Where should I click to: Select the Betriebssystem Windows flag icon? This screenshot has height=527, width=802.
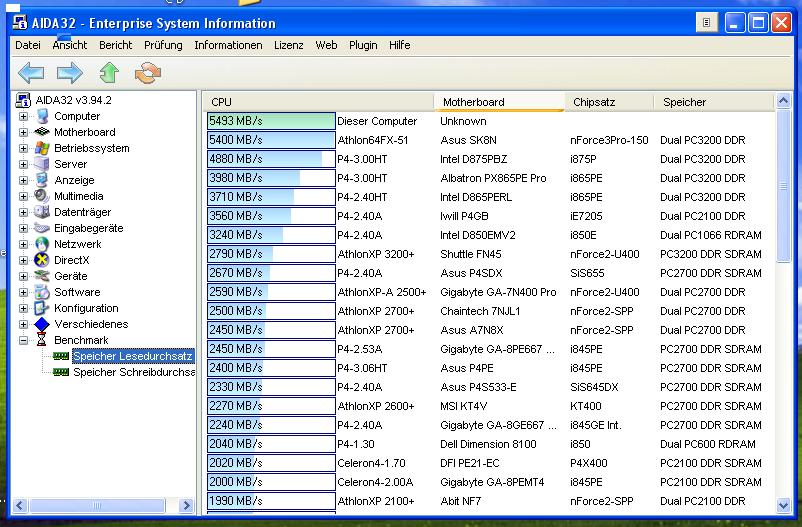[42, 148]
